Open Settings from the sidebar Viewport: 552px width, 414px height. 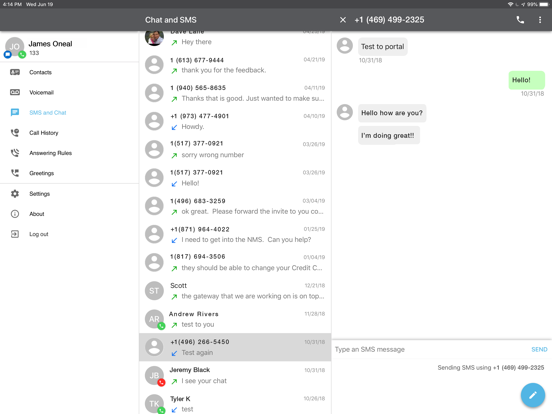[69, 194]
